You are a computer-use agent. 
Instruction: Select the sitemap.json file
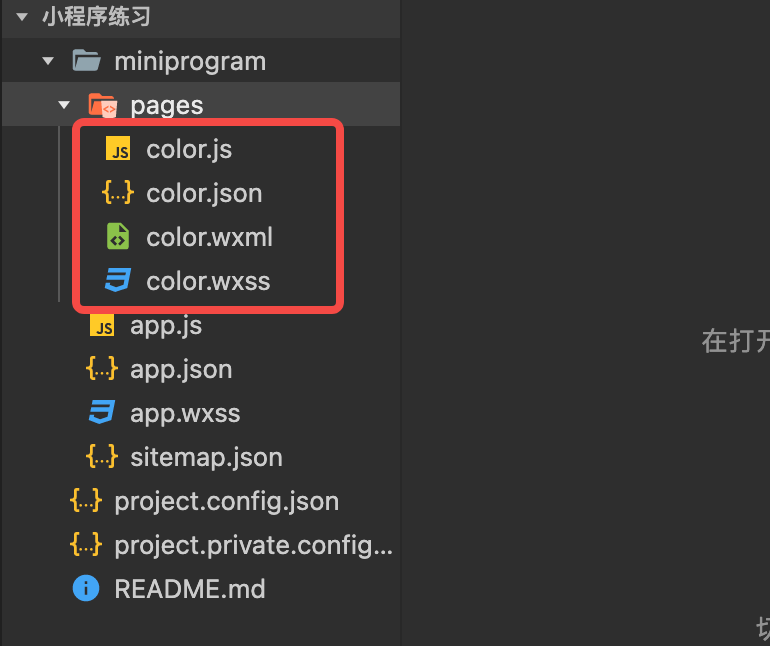(206, 457)
